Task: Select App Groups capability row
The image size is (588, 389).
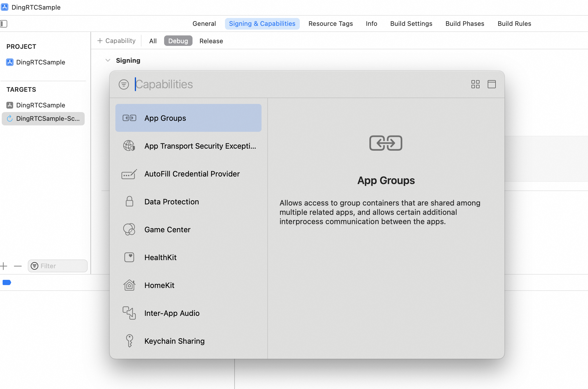Action: (x=188, y=118)
